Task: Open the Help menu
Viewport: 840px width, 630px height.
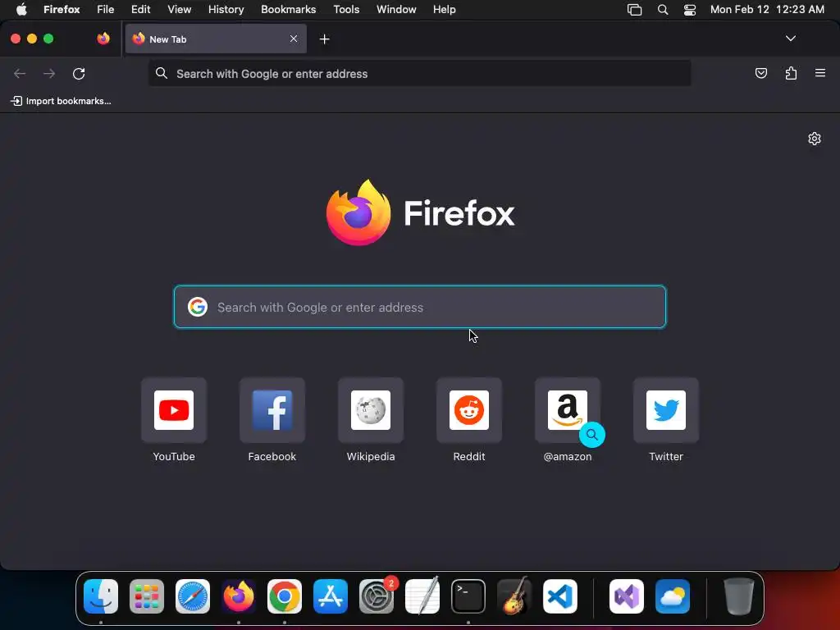Action: [x=445, y=10]
